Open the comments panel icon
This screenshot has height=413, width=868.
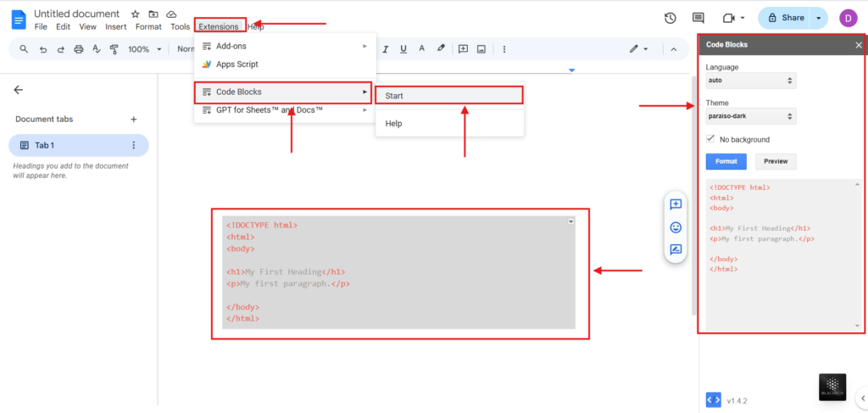point(698,18)
